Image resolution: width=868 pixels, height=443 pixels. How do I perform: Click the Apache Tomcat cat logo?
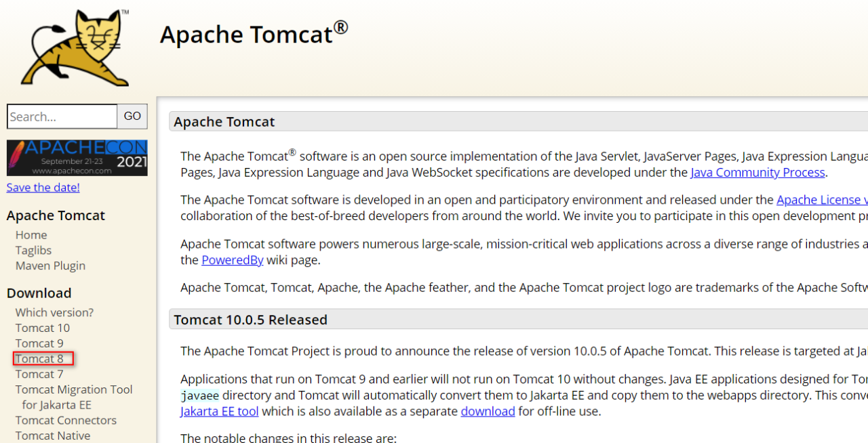point(75,47)
